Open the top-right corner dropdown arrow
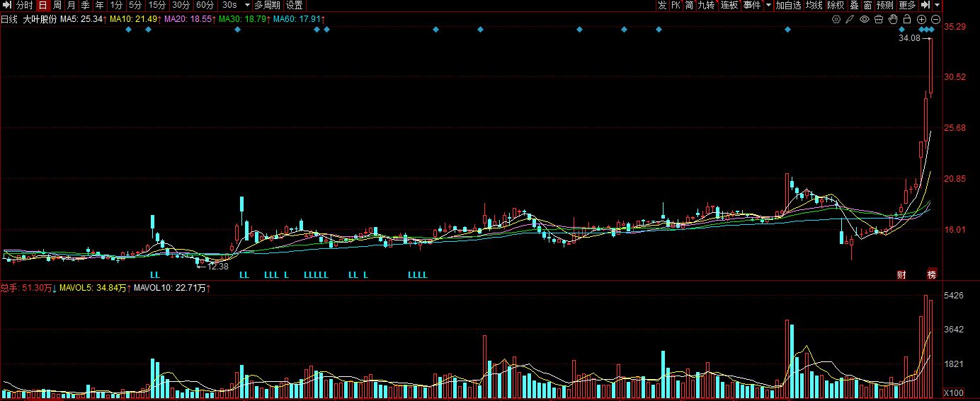Viewport: 980px width, 401px height. click(938, 5)
